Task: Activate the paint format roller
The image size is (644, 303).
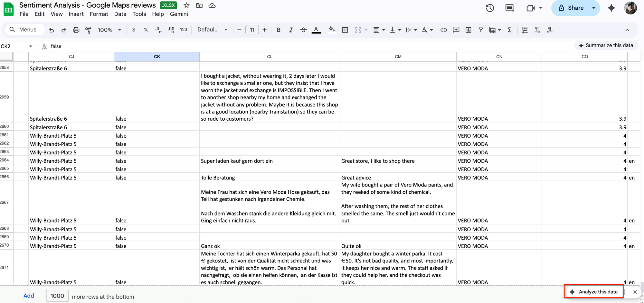Action: [x=88, y=30]
